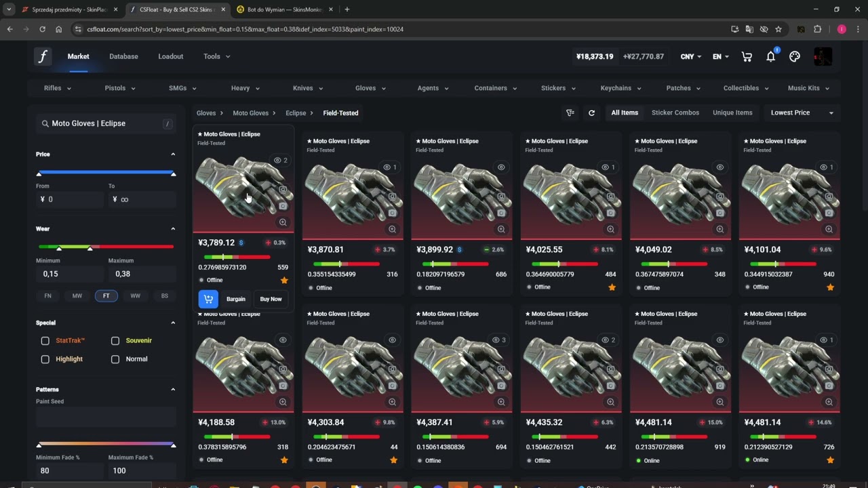Open the Eclipse breadcrumb link
Image resolution: width=868 pixels, height=488 pixels.
(296, 113)
